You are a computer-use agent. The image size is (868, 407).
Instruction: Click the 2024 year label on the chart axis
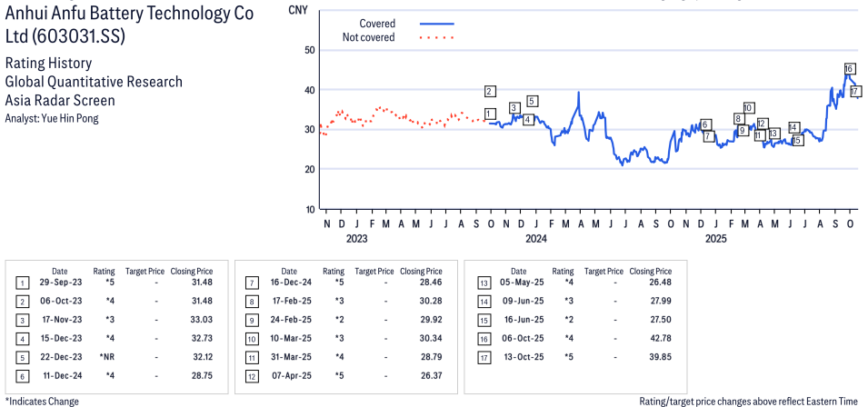[535, 239]
